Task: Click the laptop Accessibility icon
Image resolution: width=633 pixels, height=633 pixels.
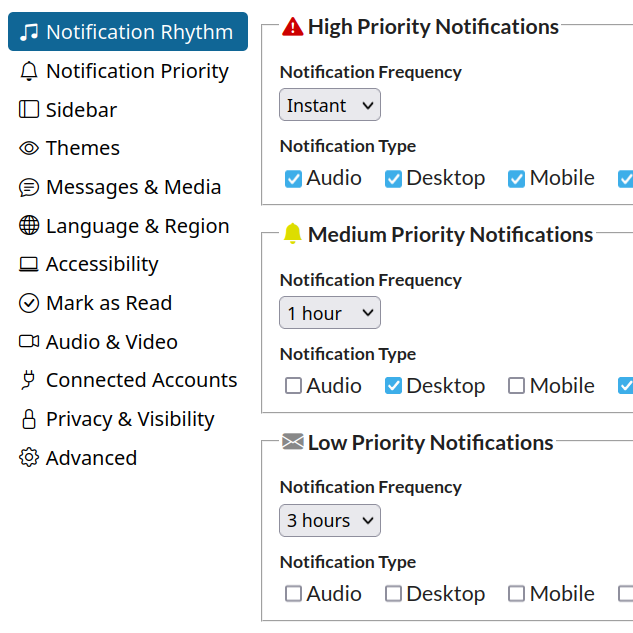Action: click(x=29, y=264)
